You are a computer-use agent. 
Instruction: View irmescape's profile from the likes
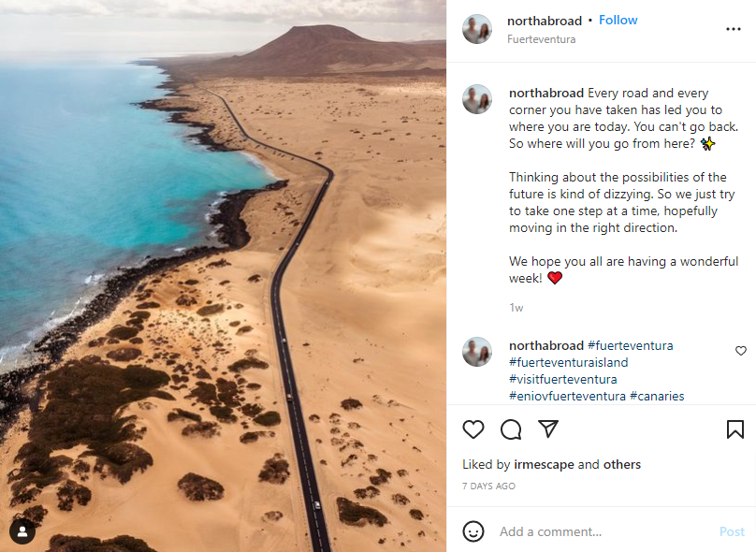[x=544, y=464]
